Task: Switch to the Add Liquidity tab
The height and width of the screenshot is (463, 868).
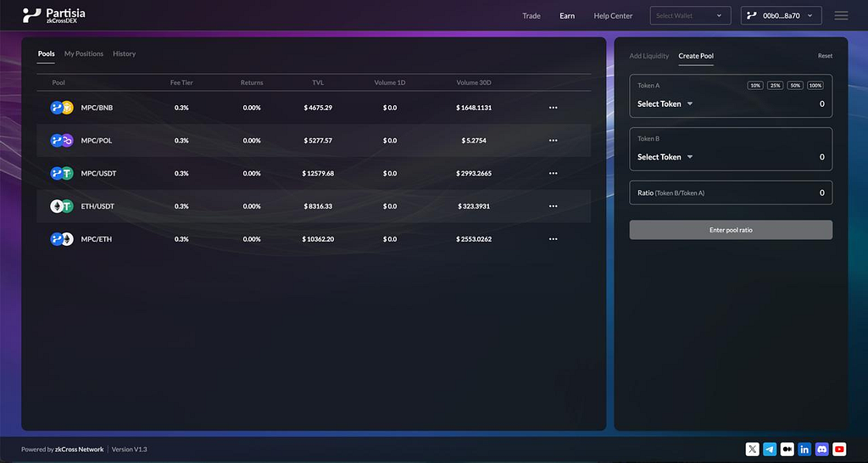Action: (x=648, y=56)
